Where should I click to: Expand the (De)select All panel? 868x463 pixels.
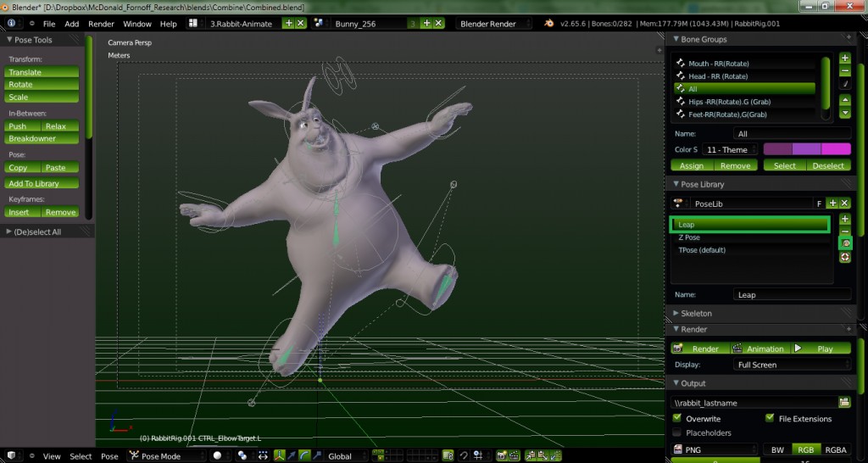(8, 231)
